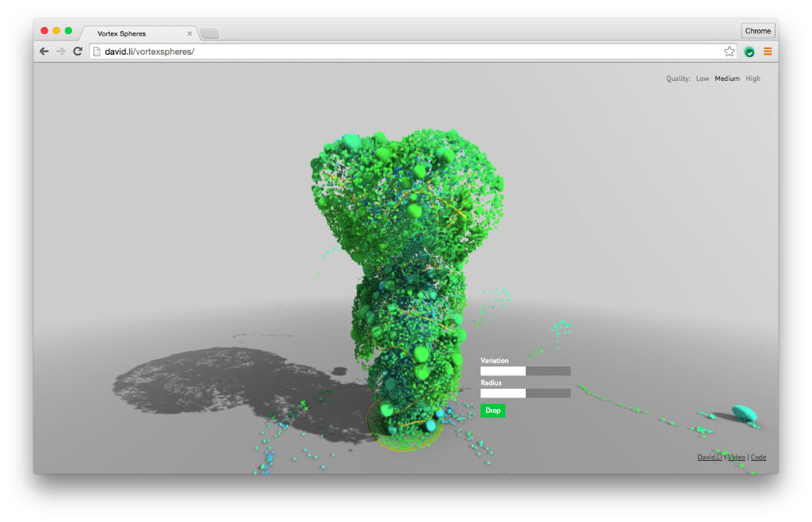Click the "Quality:" label text

coord(678,79)
